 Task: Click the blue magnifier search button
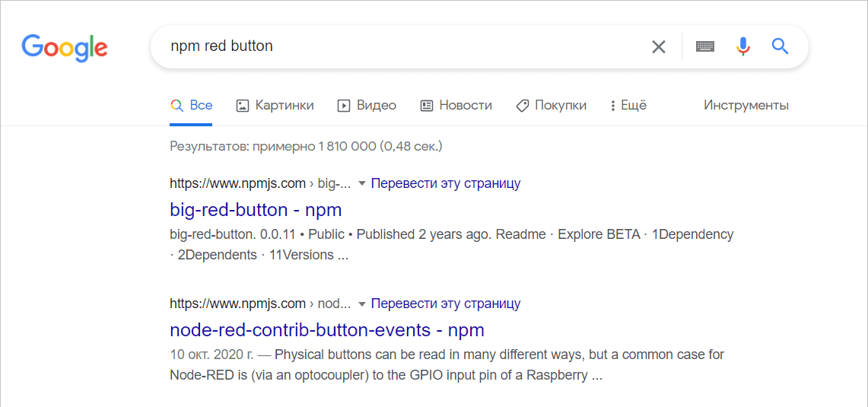click(x=780, y=46)
